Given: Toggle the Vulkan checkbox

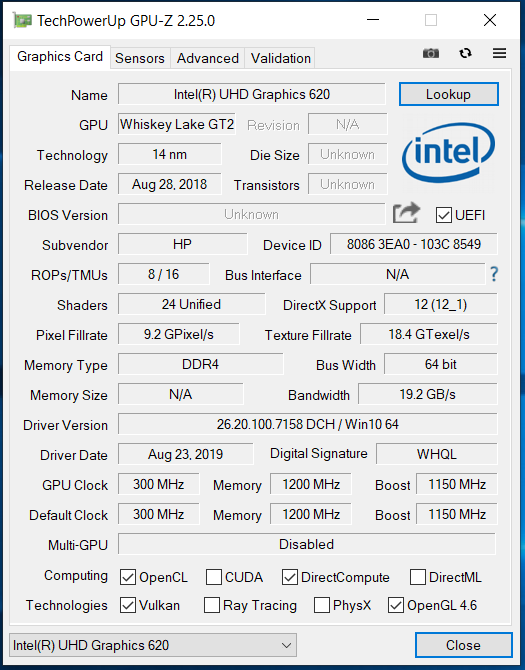Looking at the screenshot, I should point(128,605).
